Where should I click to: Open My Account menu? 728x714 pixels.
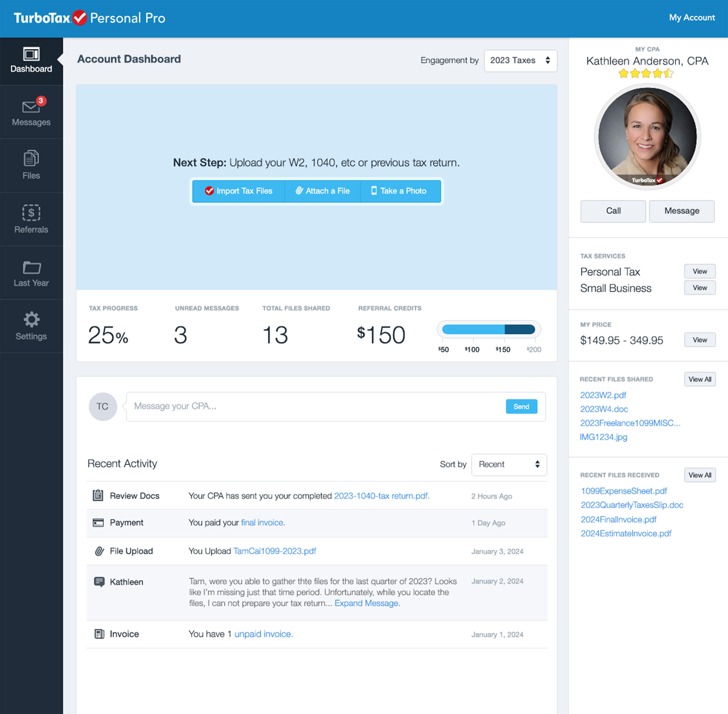click(692, 18)
